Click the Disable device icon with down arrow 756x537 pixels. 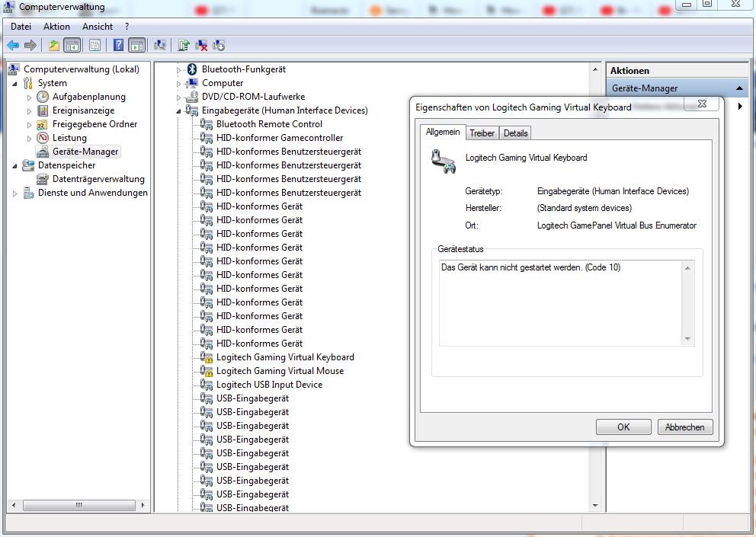pos(219,45)
